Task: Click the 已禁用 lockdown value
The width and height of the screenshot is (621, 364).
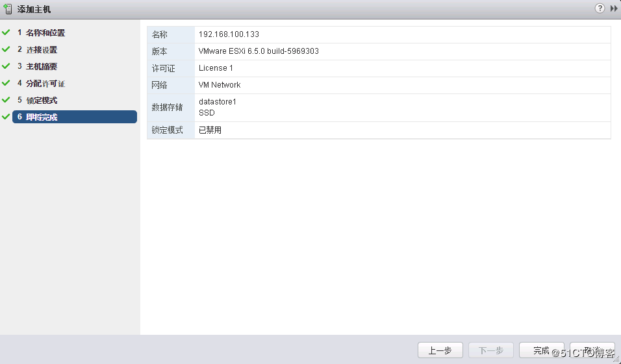Action: tap(210, 130)
